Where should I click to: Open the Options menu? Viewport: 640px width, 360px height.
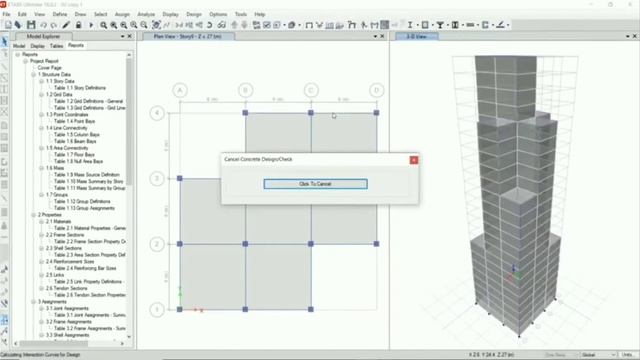(218, 14)
